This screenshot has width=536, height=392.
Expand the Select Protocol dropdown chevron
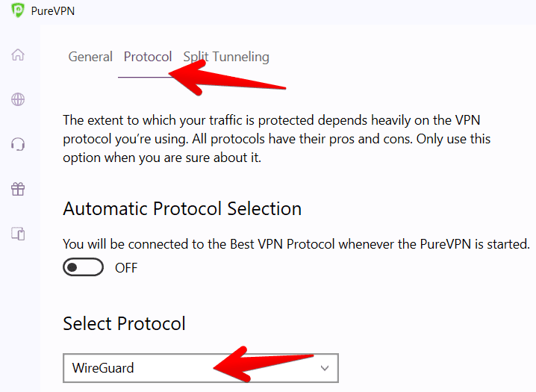324,367
